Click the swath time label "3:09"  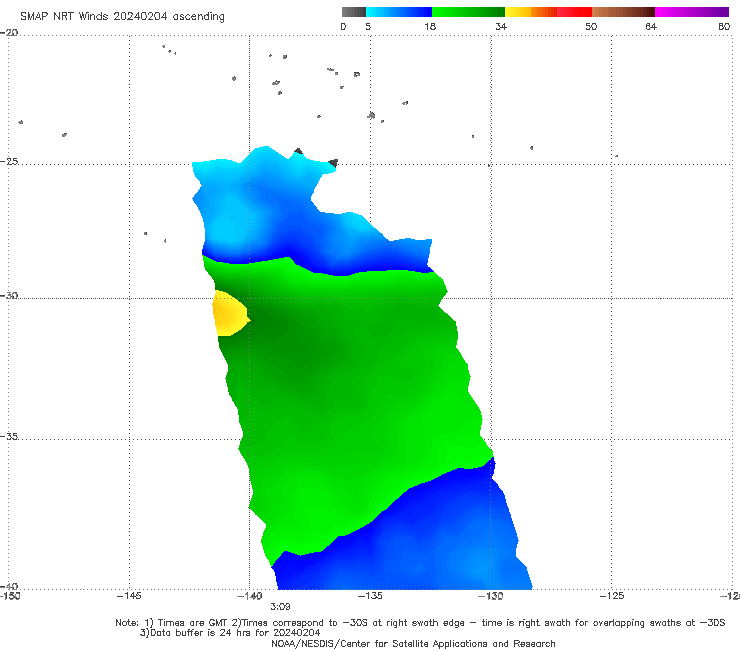pos(280,607)
